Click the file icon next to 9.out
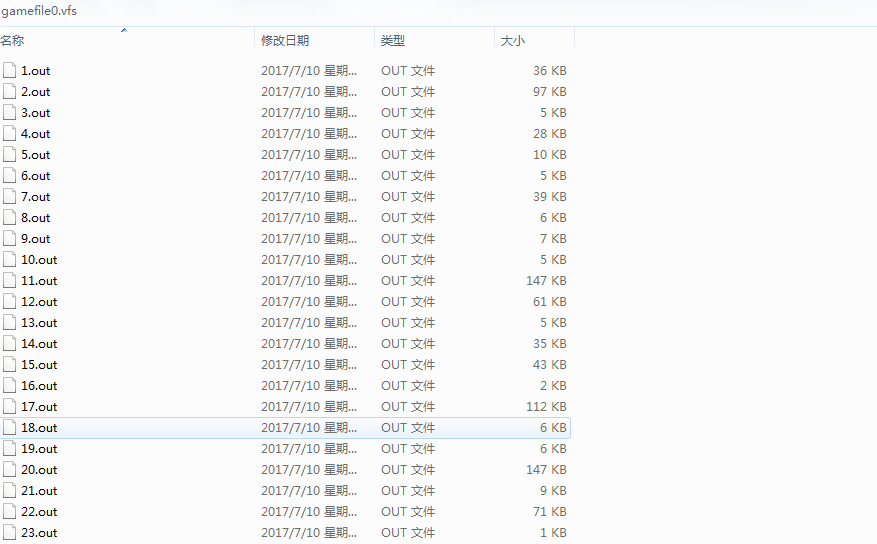This screenshot has height=544, width=877. click(x=9, y=239)
